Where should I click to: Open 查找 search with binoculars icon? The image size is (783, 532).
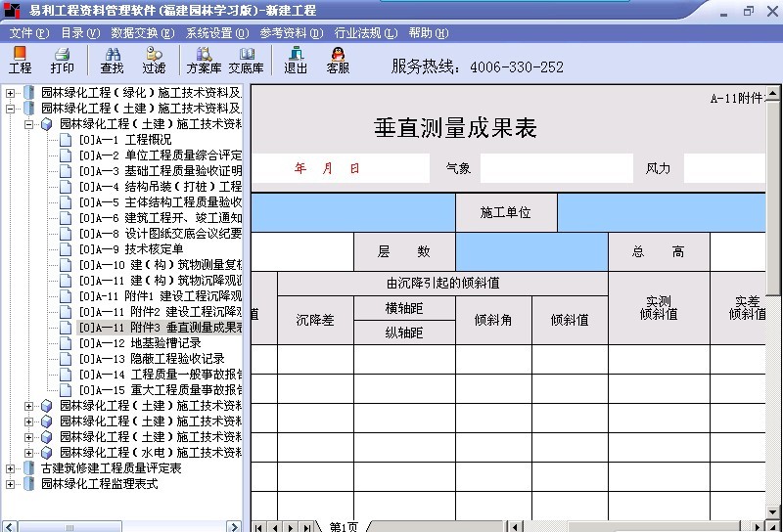point(112,60)
